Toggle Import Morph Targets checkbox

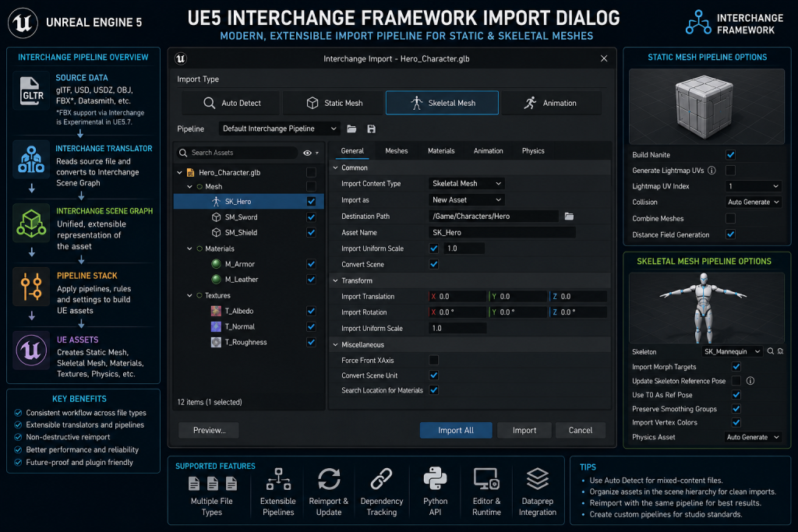pos(736,366)
